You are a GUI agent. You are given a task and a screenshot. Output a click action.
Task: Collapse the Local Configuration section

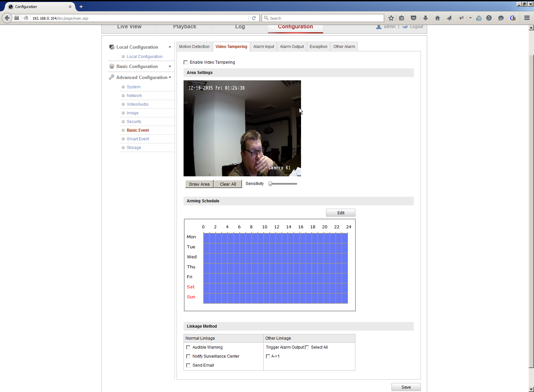pos(170,47)
